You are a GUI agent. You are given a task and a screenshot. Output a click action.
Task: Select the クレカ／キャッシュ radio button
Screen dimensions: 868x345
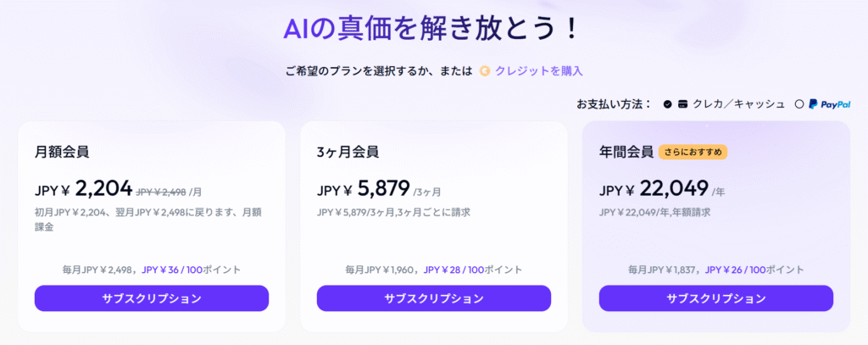668,104
